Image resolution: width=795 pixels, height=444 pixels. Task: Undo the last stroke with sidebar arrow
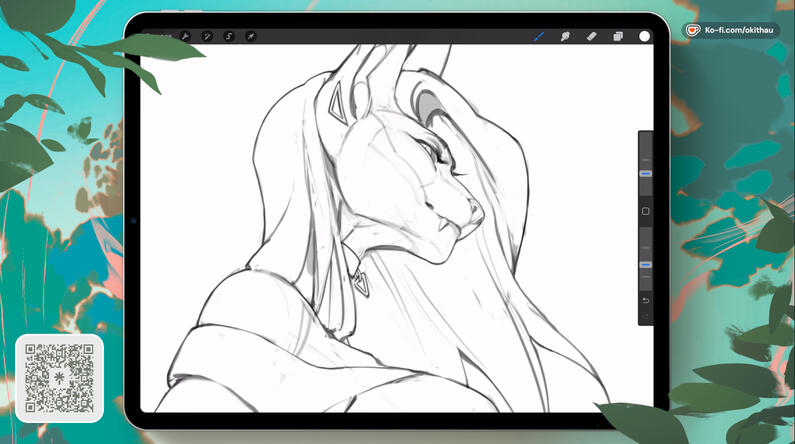[x=645, y=300]
